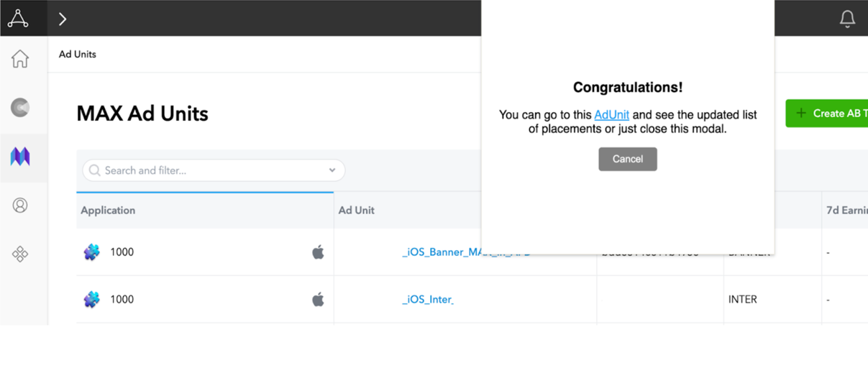Click the diamond grid sidebar icon
Image resolution: width=868 pixels, height=368 pixels.
point(20,254)
